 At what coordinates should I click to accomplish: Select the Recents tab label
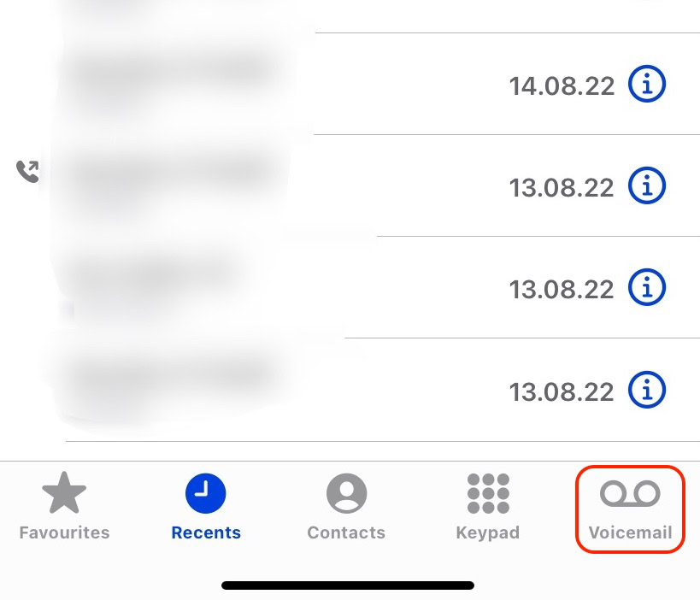click(x=206, y=532)
